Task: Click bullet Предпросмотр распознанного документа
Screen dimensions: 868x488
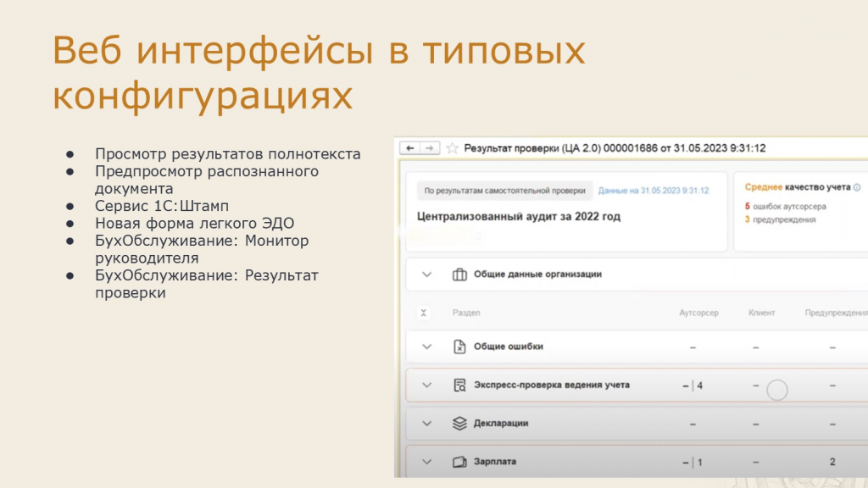Action: pos(207,180)
